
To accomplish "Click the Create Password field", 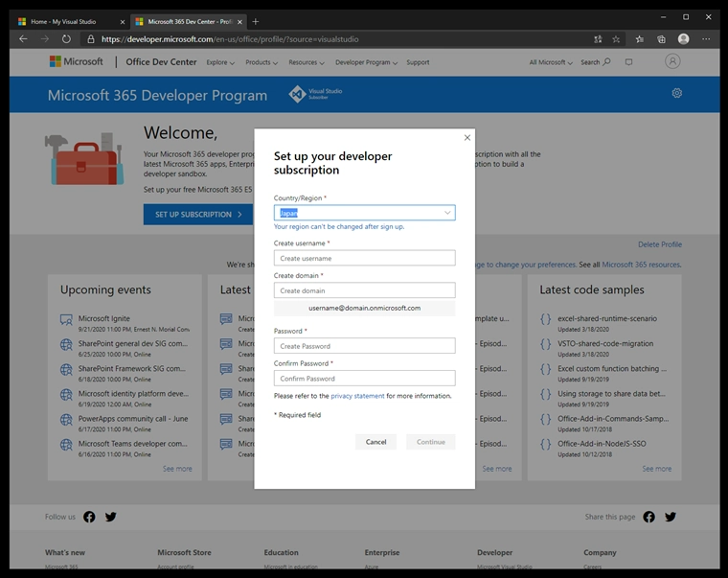I will click(x=364, y=346).
